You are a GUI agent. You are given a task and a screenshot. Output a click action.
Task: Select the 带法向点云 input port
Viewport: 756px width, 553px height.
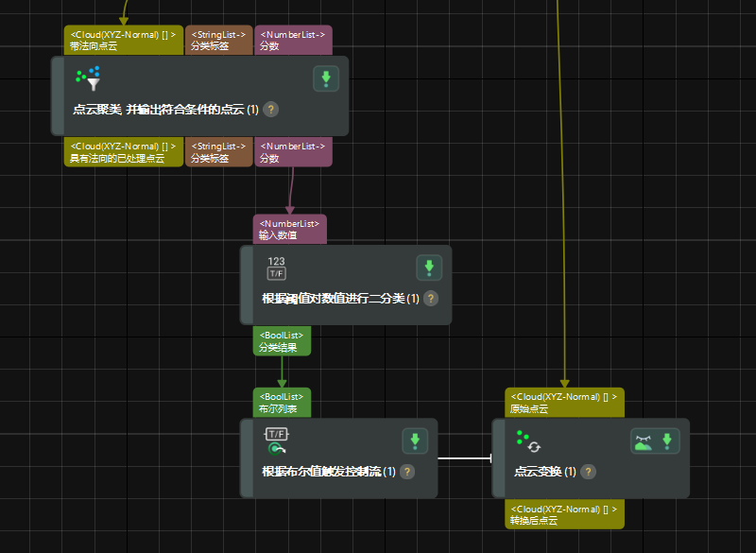point(123,40)
